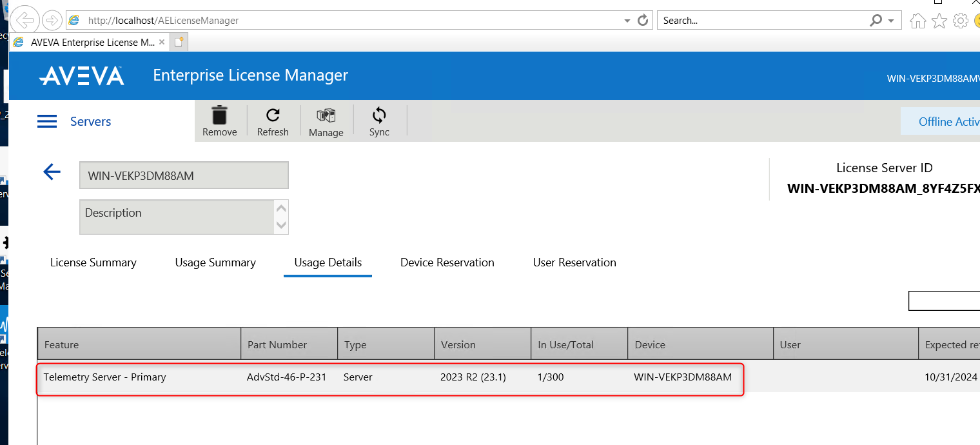Click the Remove trash can button
Image resolution: width=980 pixels, height=445 pixels.
tap(220, 121)
